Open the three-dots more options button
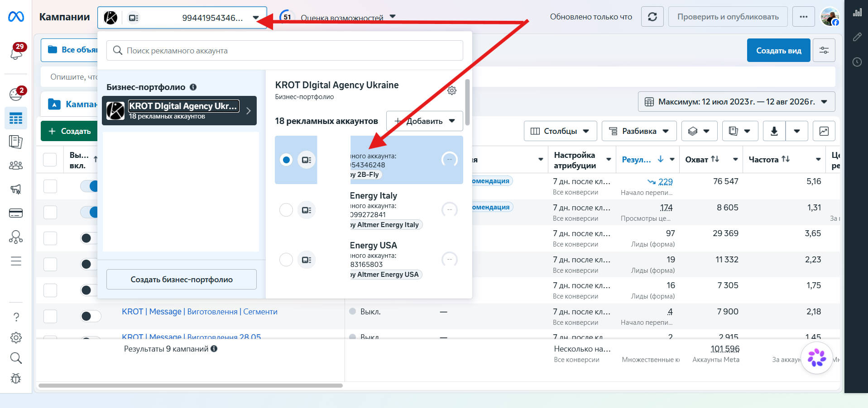The width and height of the screenshot is (868, 408). (804, 17)
